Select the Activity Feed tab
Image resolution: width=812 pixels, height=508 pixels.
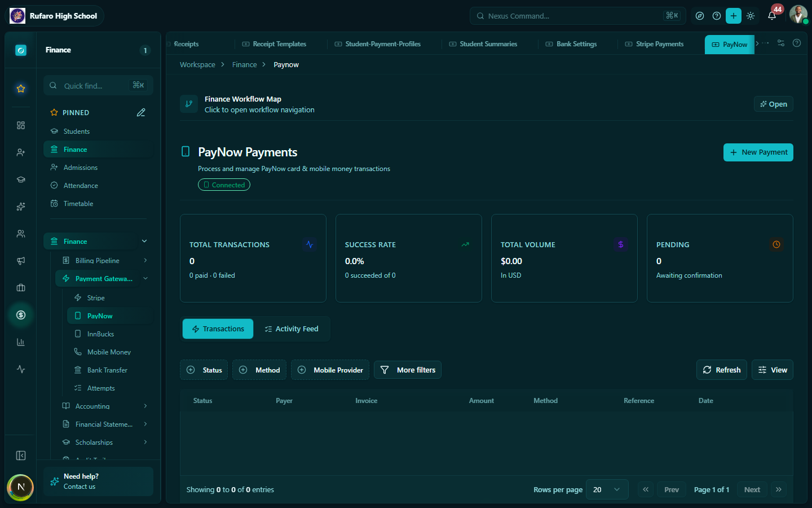pyautogui.click(x=292, y=329)
